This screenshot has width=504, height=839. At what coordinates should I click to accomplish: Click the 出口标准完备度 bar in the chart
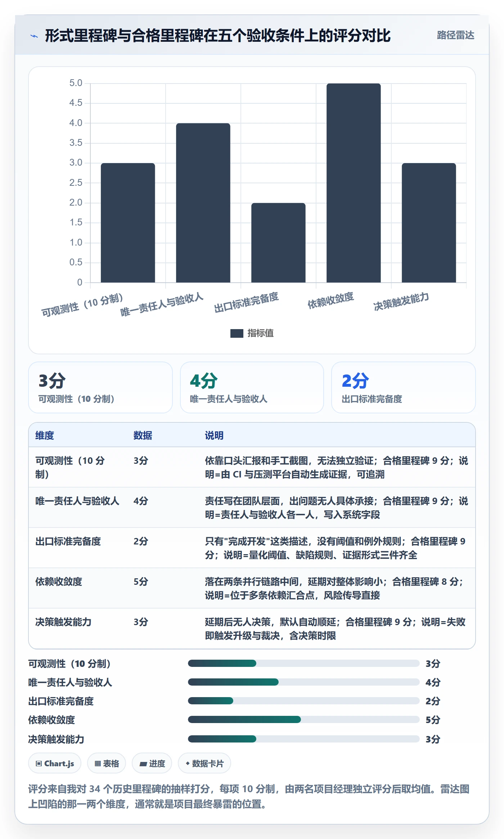[x=278, y=243]
